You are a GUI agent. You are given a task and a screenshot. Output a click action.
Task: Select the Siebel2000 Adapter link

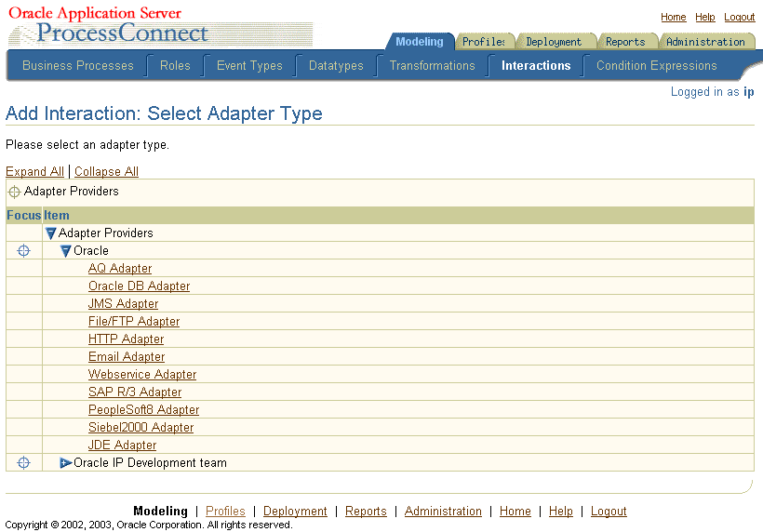(141, 428)
